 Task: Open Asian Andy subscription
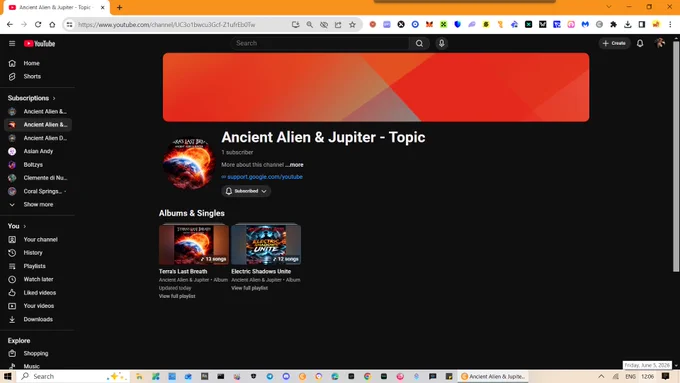click(x=37, y=151)
